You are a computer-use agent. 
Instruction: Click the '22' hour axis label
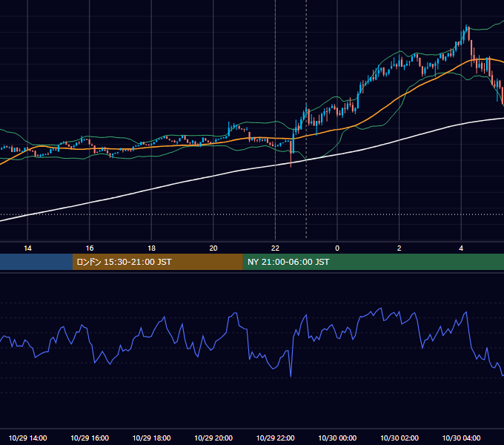point(275,248)
